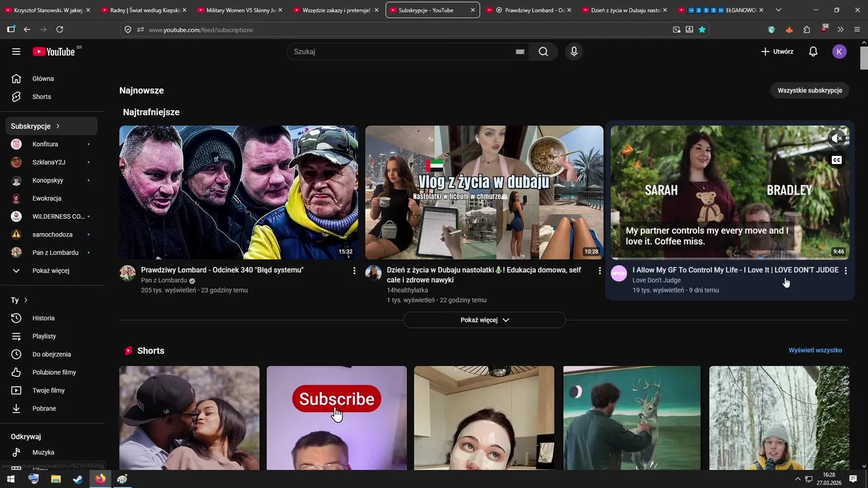The width and height of the screenshot is (868, 488).
Task: Open the YouTube hamburger guide menu
Action: click(x=16, y=52)
